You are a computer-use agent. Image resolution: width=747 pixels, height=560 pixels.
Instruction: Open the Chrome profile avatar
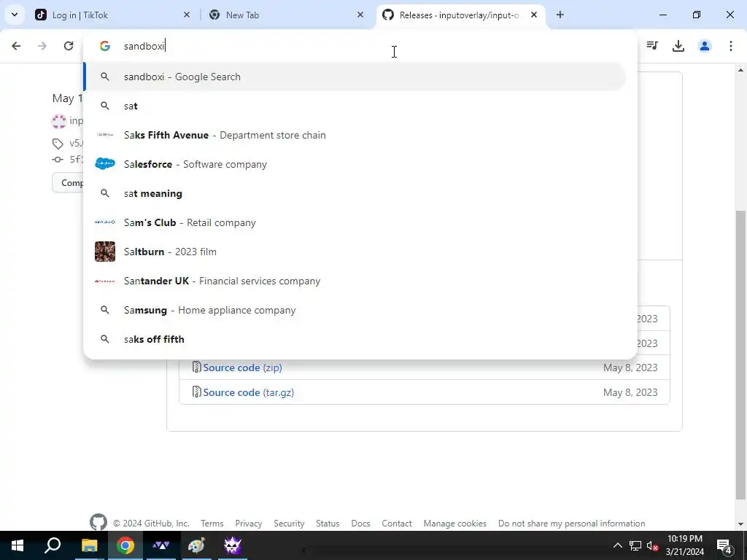705,46
